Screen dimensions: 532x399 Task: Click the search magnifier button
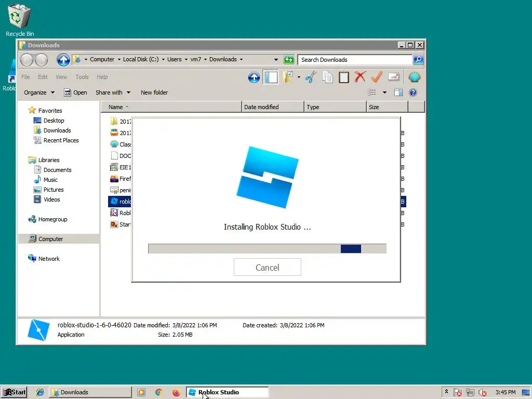[x=418, y=60]
